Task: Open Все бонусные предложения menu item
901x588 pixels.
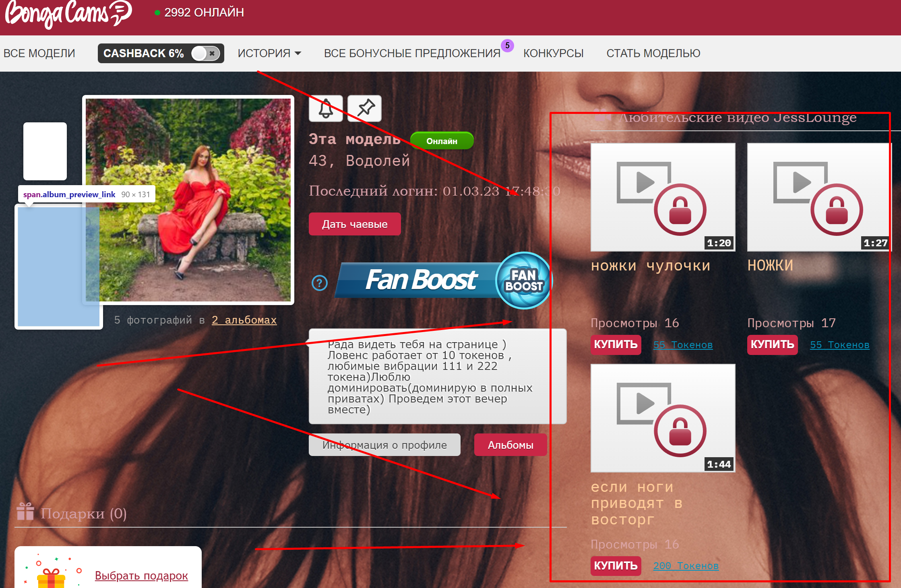Action: [412, 53]
